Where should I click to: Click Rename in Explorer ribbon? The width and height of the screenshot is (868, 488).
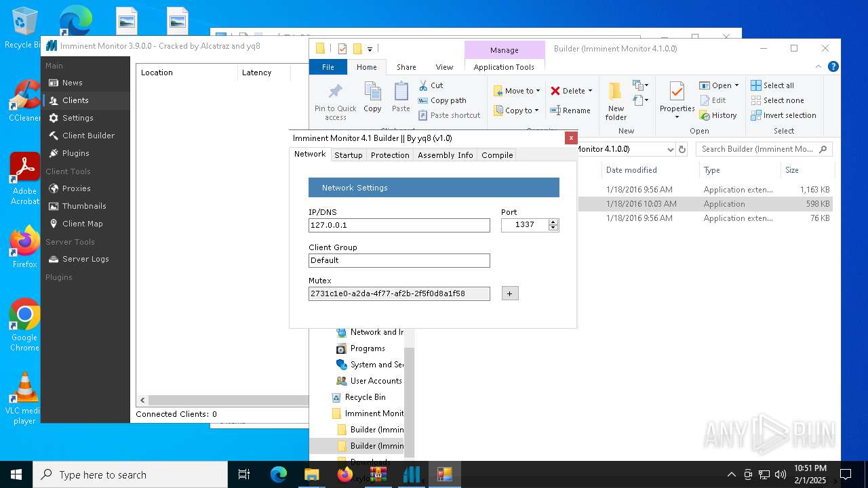pyautogui.click(x=570, y=110)
